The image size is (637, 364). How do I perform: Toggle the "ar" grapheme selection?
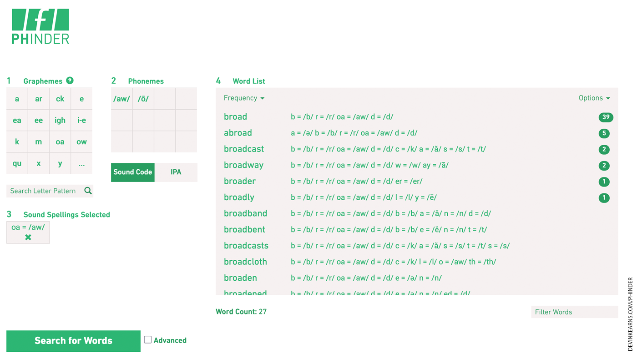(x=38, y=98)
